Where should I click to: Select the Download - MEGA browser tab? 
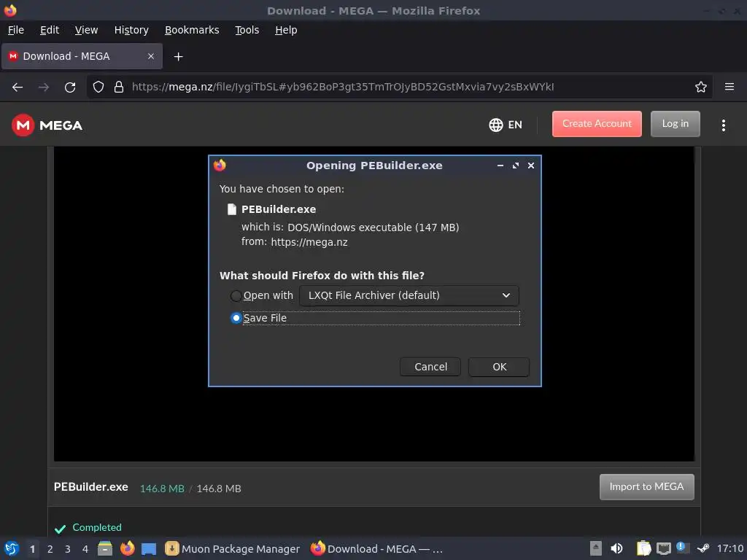(x=82, y=56)
